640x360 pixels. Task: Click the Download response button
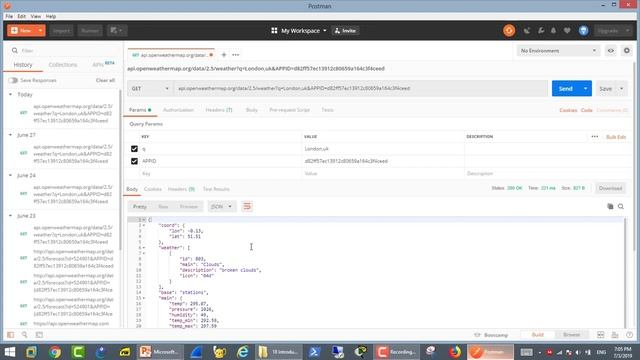(x=610, y=188)
